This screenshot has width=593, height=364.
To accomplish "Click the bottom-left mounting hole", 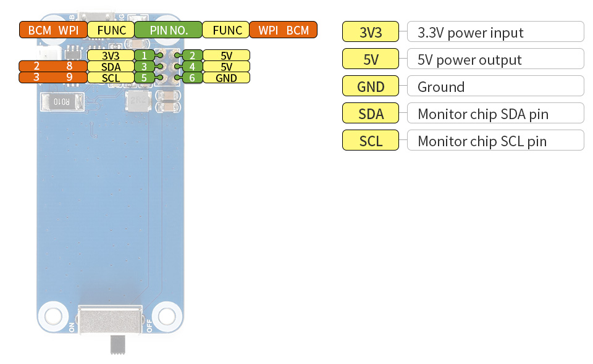I will pos(53,315).
